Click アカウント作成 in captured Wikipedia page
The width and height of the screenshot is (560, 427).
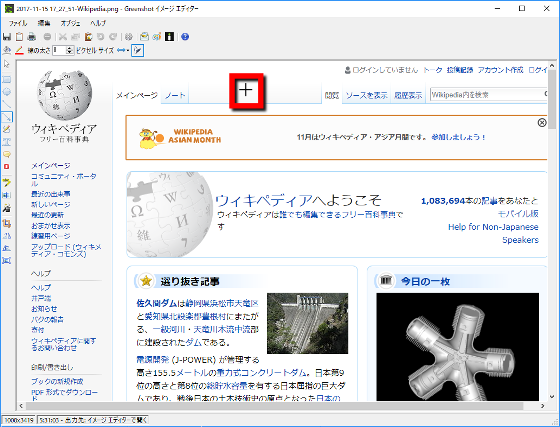(x=500, y=70)
